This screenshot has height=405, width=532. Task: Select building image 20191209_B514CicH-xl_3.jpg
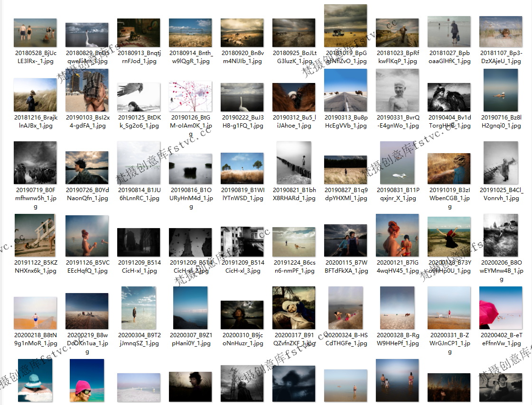pyautogui.click(x=242, y=242)
